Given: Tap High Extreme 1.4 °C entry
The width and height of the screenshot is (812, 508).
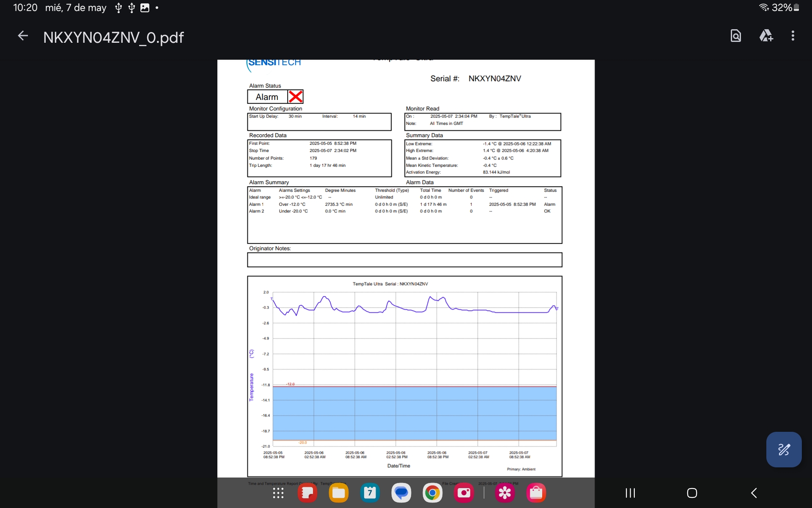Looking at the screenshot, I should pos(516,151).
